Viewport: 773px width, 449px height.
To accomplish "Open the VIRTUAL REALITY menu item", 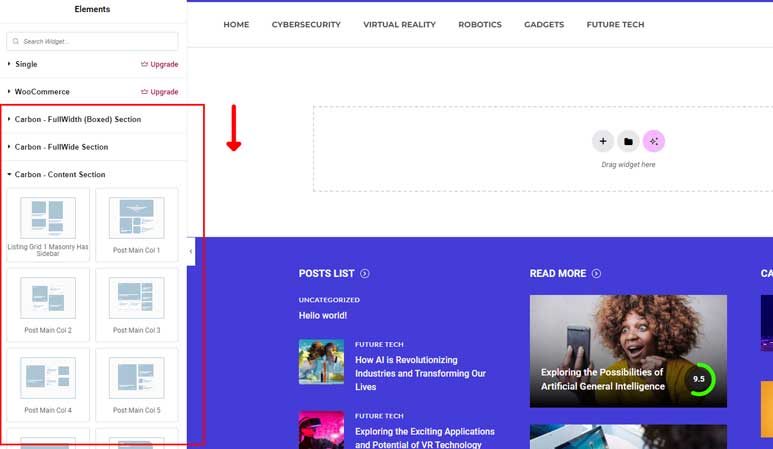I will pos(399,25).
